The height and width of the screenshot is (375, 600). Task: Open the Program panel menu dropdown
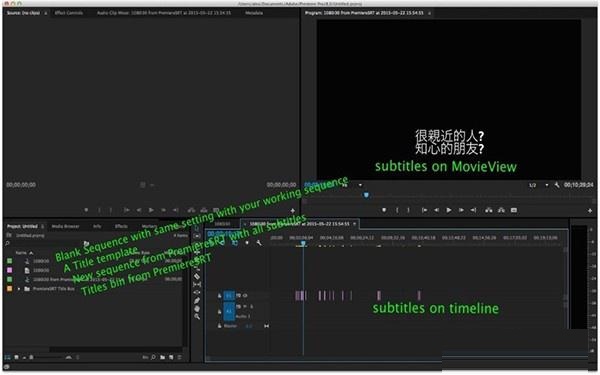(429, 13)
